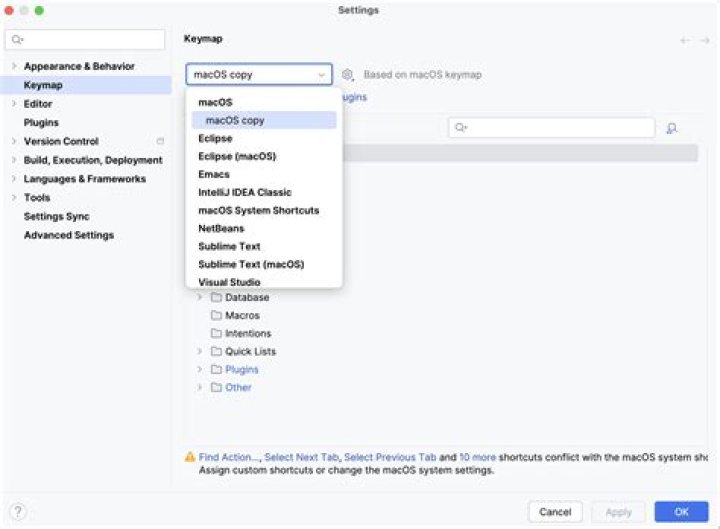Collapse the macOS copy keymap dropdown
This screenshot has width=720, height=529.
pyautogui.click(x=321, y=75)
